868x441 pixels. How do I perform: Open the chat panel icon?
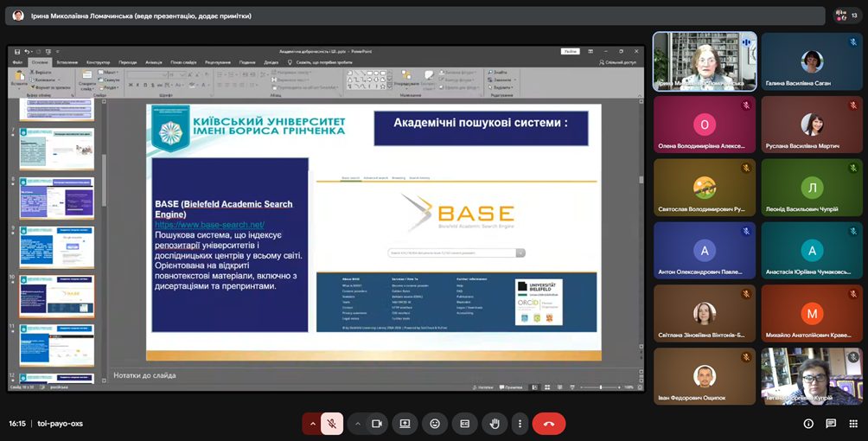pyautogui.click(x=831, y=424)
